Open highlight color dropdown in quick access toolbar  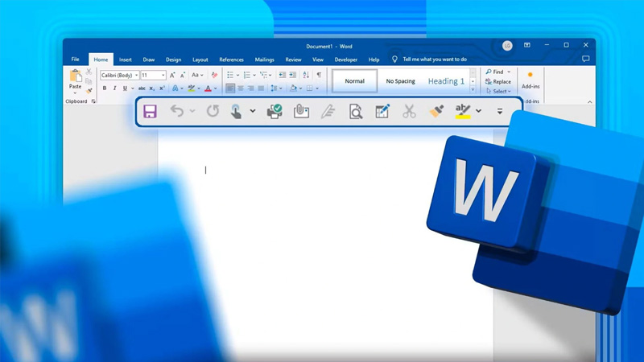pos(478,111)
